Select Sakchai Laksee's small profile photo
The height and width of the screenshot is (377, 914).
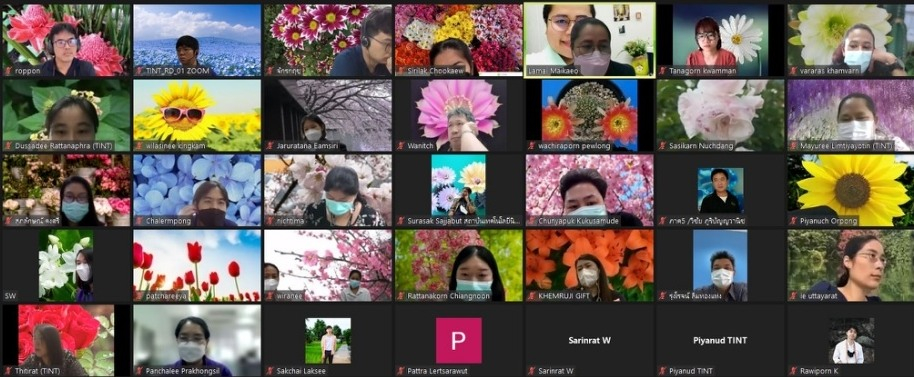(x=328, y=340)
